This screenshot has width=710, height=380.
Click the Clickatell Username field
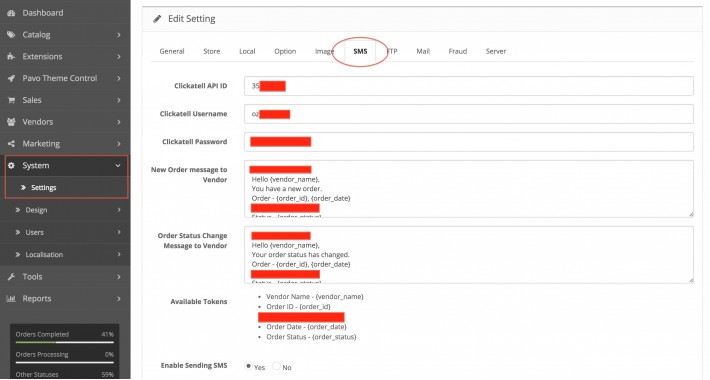click(x=469, y=114)
